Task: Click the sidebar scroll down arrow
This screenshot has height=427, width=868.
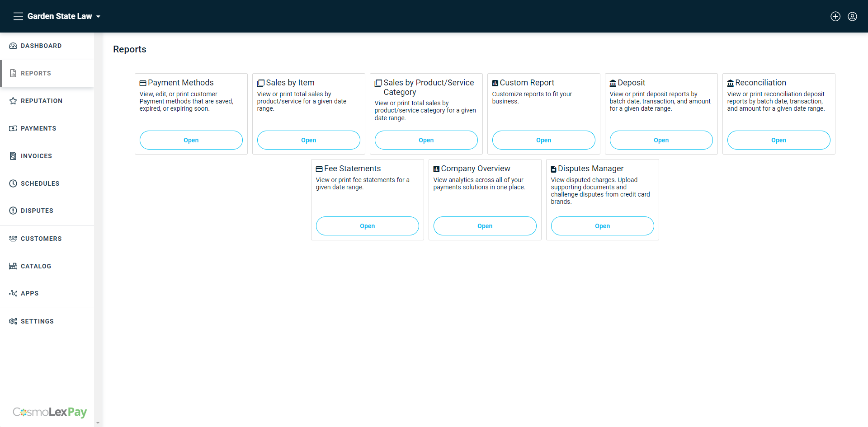Action: point(98,423)
